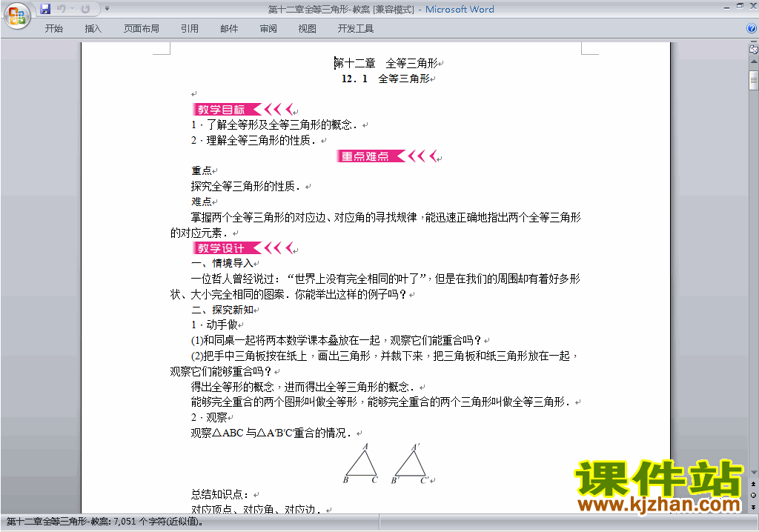The width and height of the screenshot is (759, 532).
Task: Open Select Browse Object round button
Action: click(754, 495)
